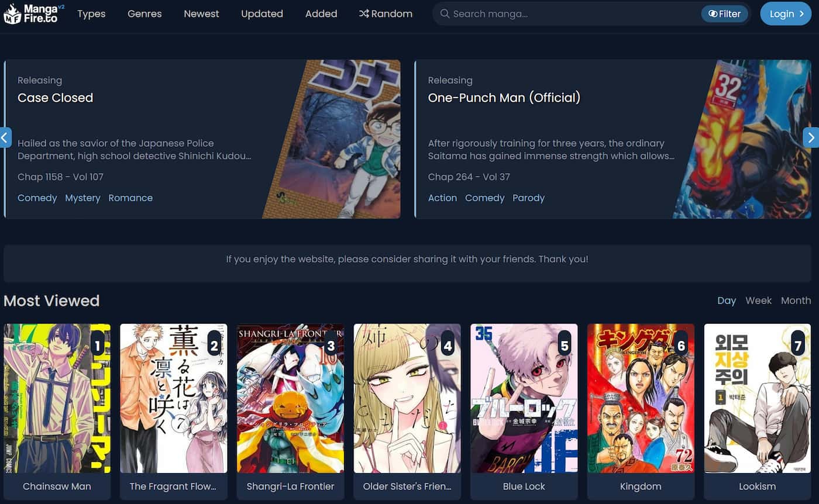
Task: Click One-Punch Man volume 32 cover
Action: pos(742,139)
